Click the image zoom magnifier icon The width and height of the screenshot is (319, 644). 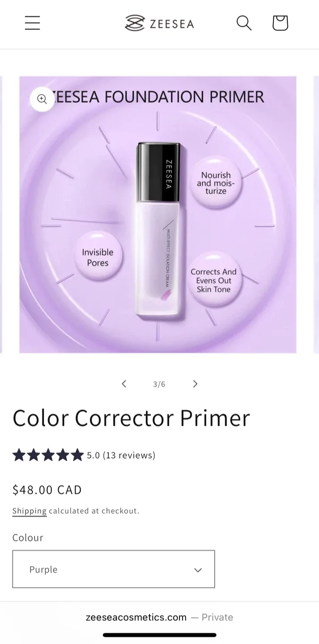coord(42,99)
